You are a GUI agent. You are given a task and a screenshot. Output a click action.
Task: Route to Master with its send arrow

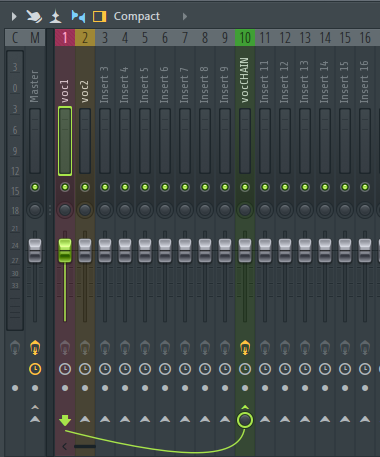(35, 419)
